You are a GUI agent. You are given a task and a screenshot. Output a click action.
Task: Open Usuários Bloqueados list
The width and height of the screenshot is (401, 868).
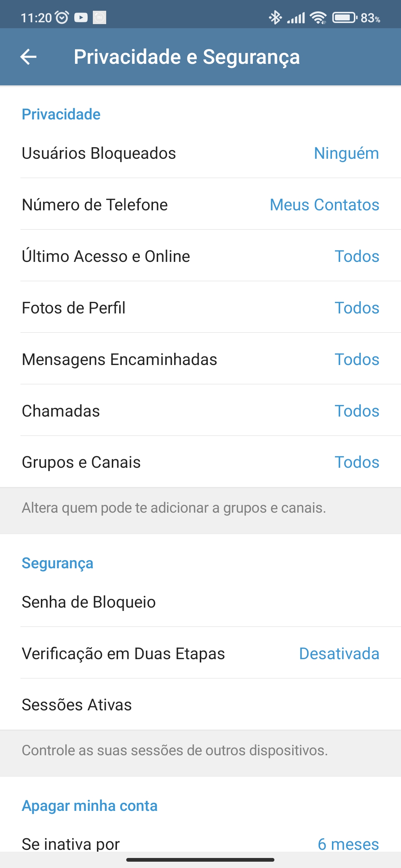point(200,154)
